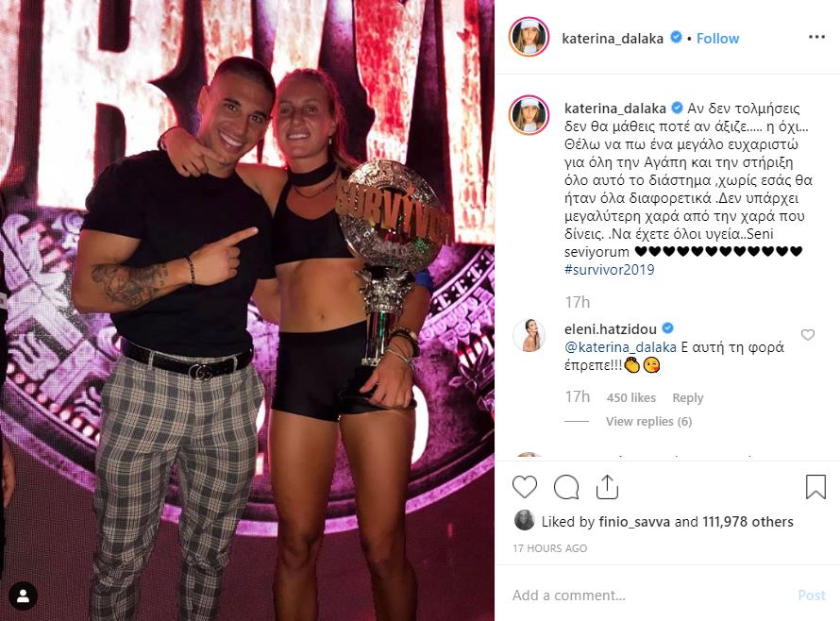The width and height of the screenshot is (840, 621).
Task: Follow katerina_dalaka
Action: pos(717,38)
